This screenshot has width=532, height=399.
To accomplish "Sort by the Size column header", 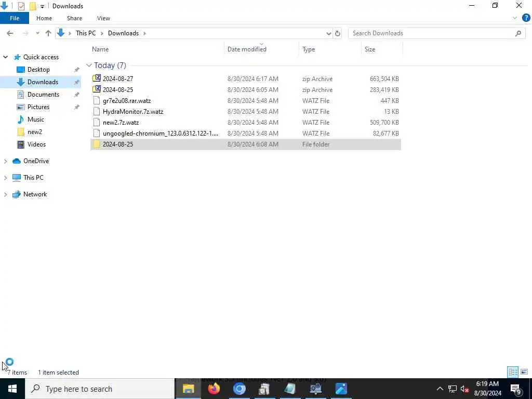I will (382, 49).
